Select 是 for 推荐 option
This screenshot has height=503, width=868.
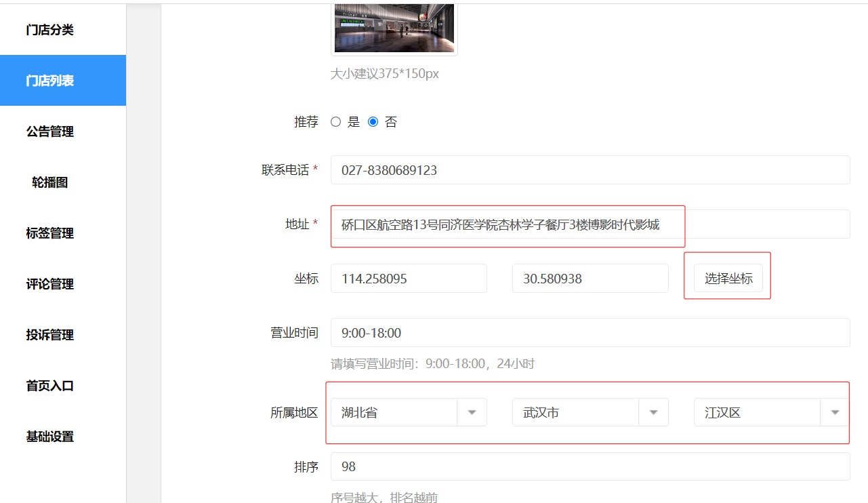point(335,123)
